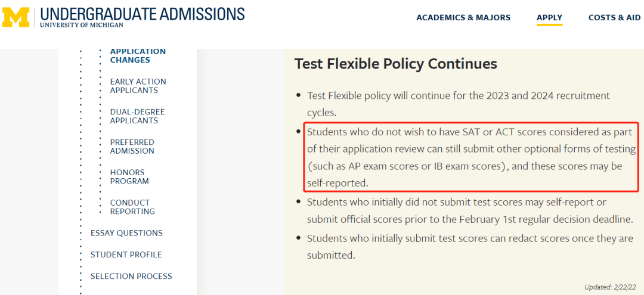This screenshot has width=644, height=295.
Task: Open Dual-Degree Applicants sidebar link
Action: pos(137,116)
